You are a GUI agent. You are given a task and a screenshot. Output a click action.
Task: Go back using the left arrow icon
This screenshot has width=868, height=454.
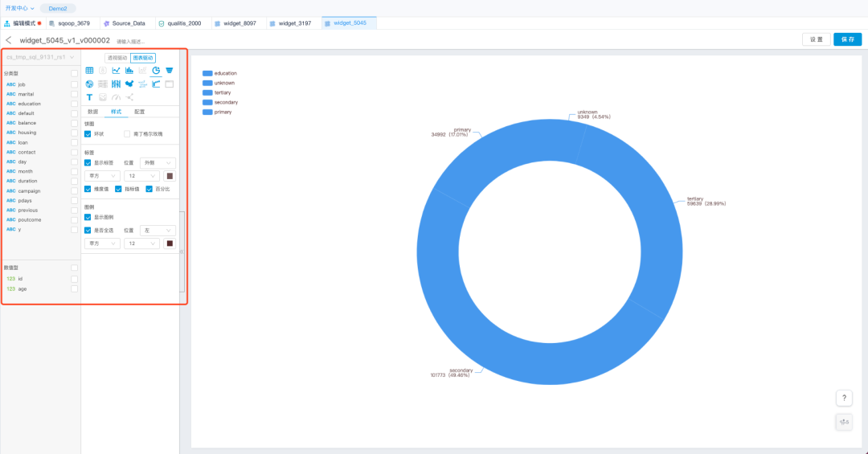9,40
